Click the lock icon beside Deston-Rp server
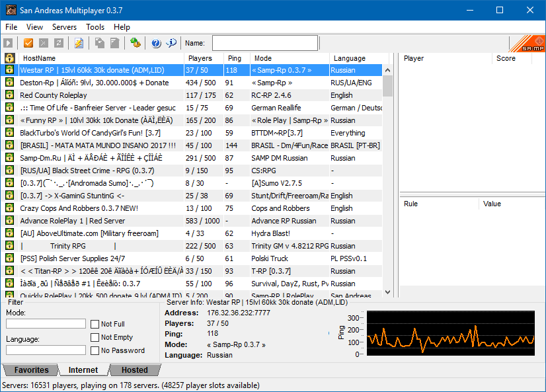This screenshot has width=546, height=392. coord(10,83)
